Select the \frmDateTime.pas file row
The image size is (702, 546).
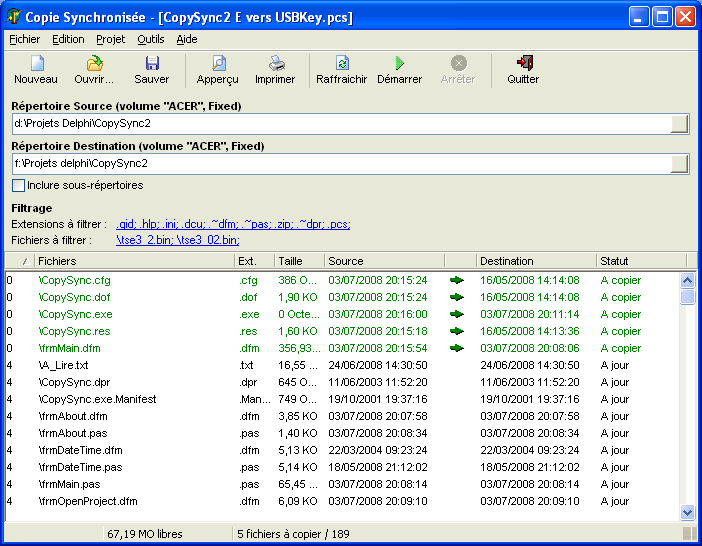[342, 467]
